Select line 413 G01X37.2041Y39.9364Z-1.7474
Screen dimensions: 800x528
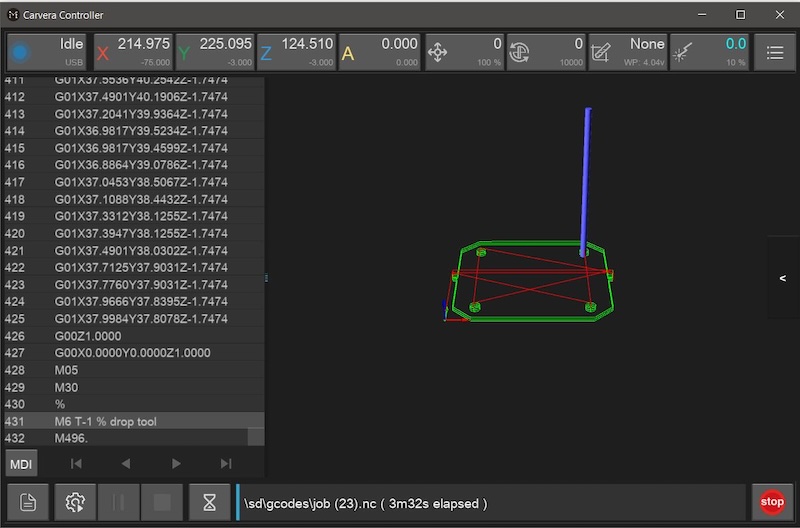click(x=134, y=114)
